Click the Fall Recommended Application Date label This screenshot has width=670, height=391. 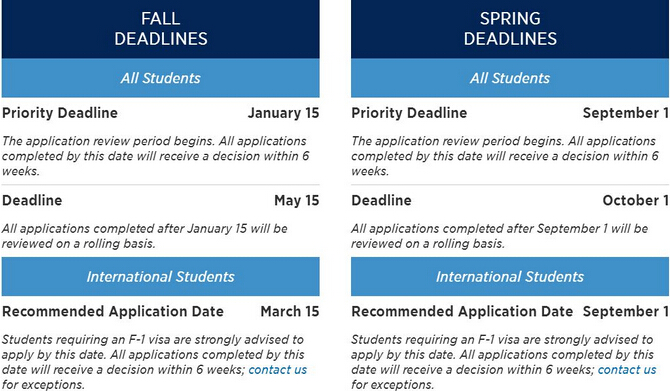[x=113, y=312]
